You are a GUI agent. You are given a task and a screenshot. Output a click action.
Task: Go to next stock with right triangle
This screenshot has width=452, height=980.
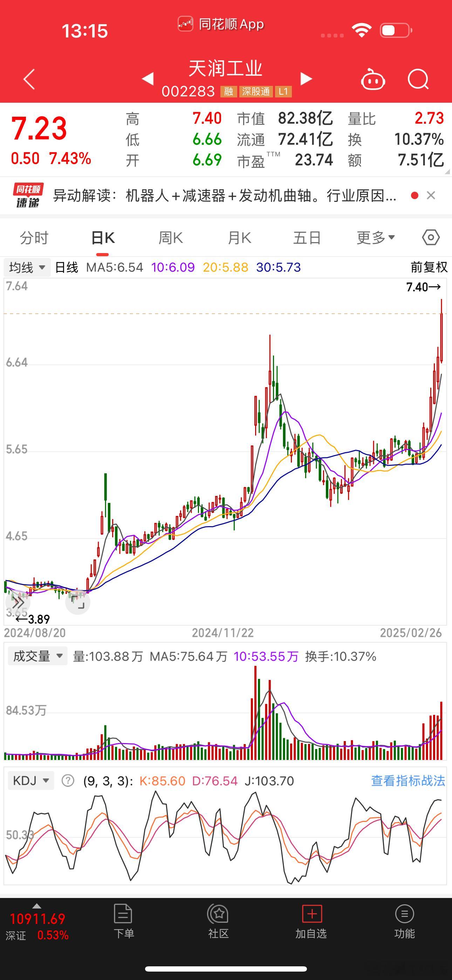(x=306, y=79)
